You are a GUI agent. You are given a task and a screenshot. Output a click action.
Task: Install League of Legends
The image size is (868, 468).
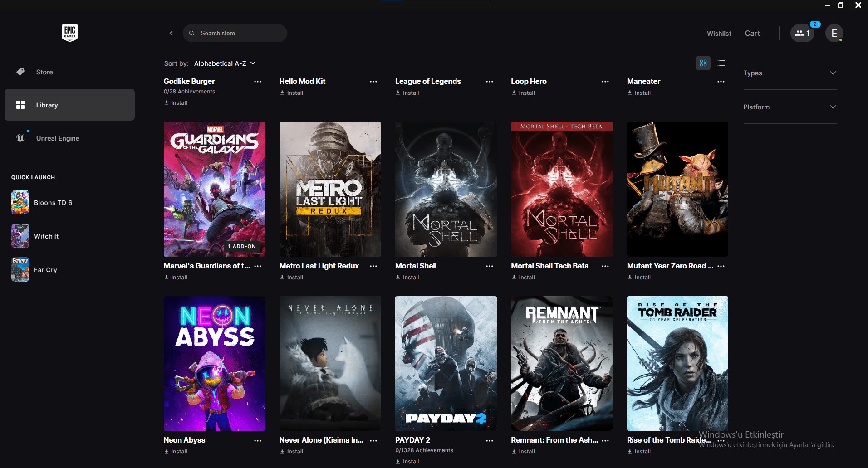407,93
